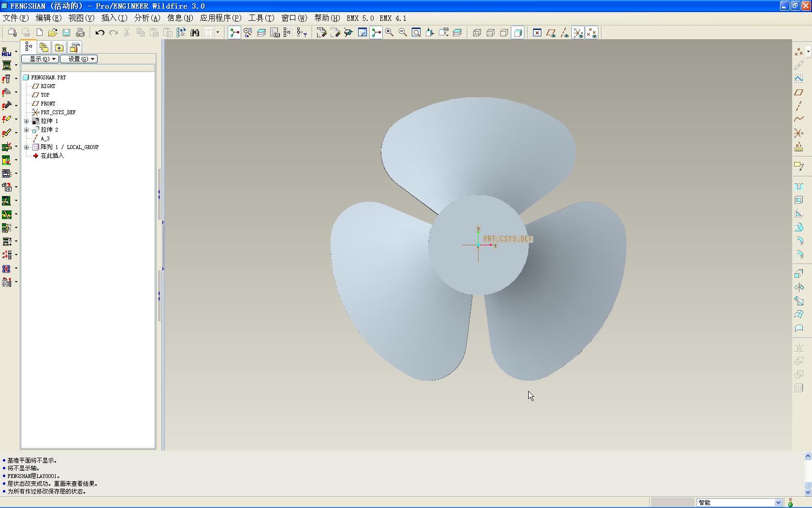
Task: Refit the model to the screen
Action: tap(416, 32)
